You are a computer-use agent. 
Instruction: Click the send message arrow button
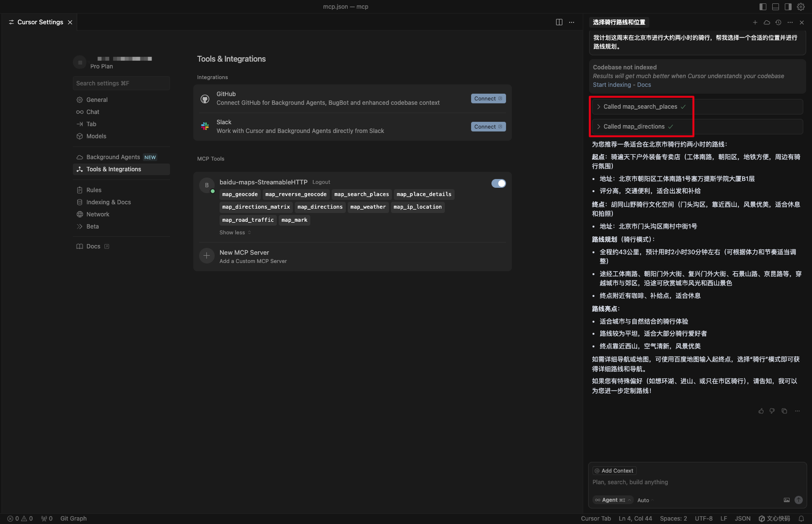[x=798, y=500]
